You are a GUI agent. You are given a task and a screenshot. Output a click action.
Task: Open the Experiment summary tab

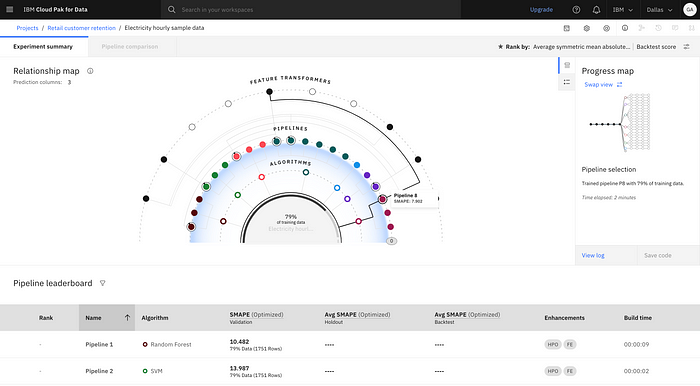pos(43,46)
